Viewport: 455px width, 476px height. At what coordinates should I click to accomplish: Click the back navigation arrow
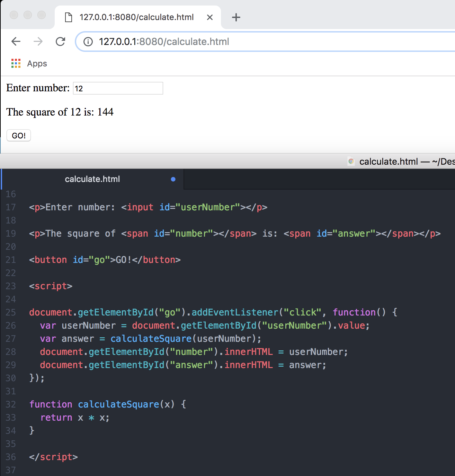click(16, 42)
